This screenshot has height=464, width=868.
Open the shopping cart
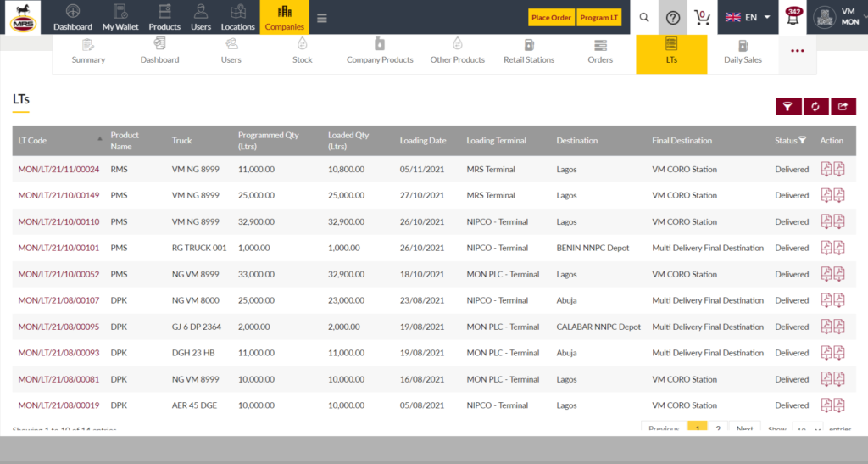coord(702,18)
